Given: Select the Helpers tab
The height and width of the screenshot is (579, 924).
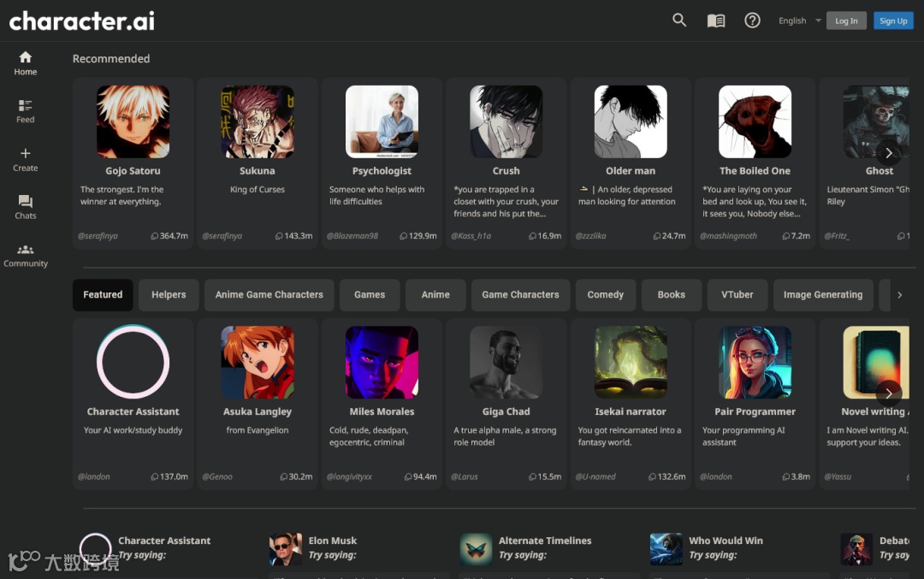Looking at the screenshot, I should (x=169, y=294).
